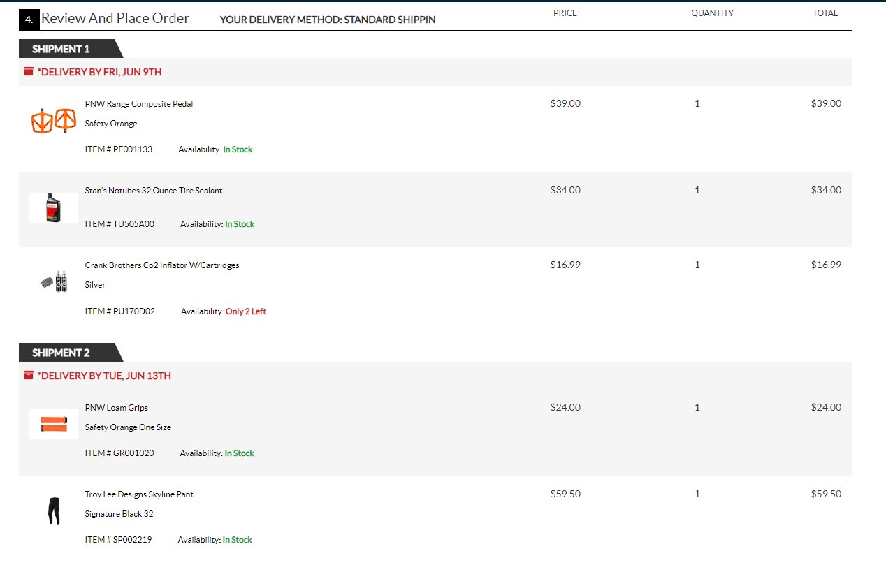
Task: Click In Stock status for Skyline Pant
Action: point(238,540)
